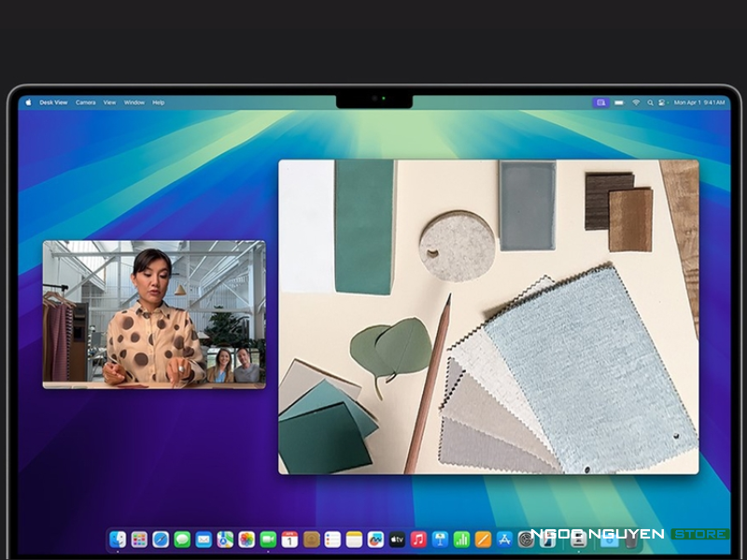Open the Apple menu

pos(28,103)
